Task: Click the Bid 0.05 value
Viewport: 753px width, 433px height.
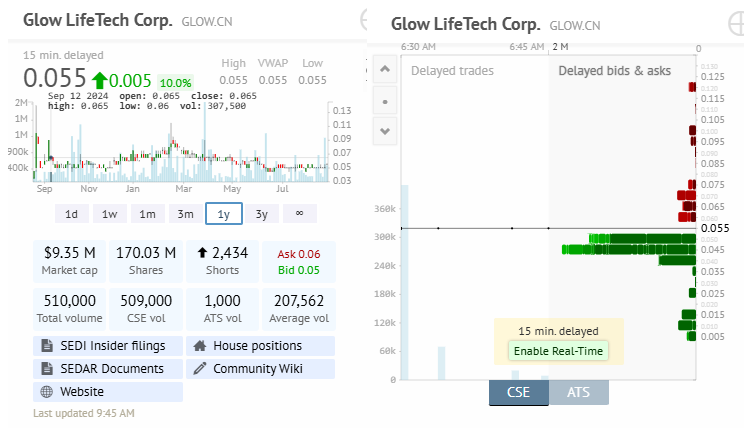Action: point(299,270)
